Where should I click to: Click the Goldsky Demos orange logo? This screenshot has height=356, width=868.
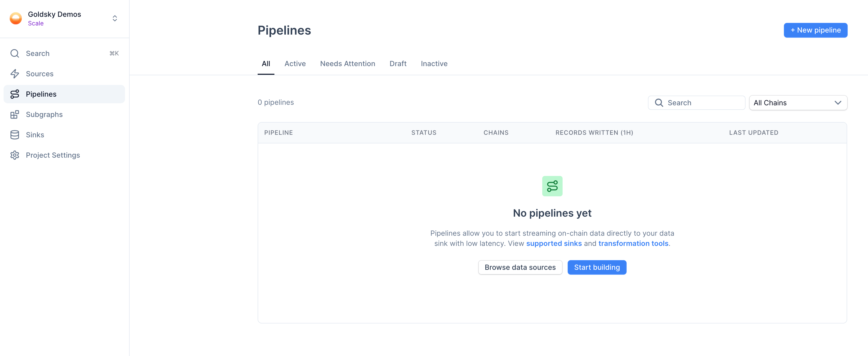pos(15,18)
